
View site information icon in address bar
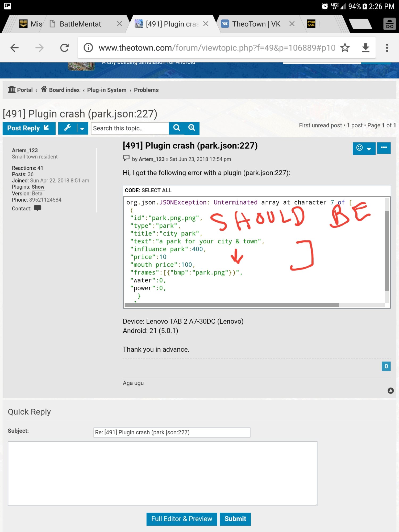tap(88, 48)
